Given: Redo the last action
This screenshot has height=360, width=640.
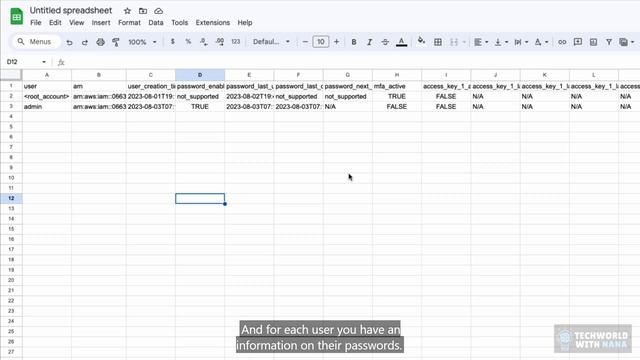Looking at the screenshot, I should (85, 42).
